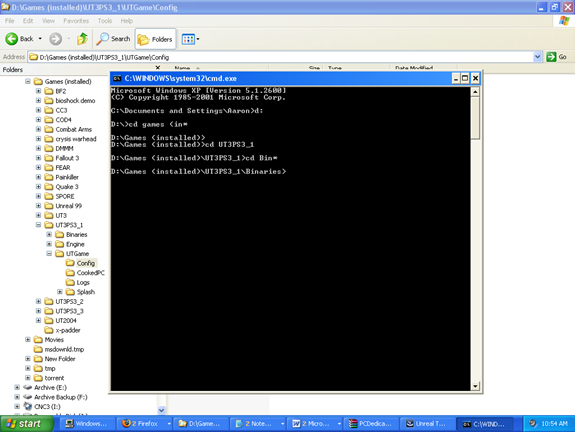Image resolution: width=576 pixels, height=433 pixels.
Task: Open the Search pane
Action: coord(113,39)
